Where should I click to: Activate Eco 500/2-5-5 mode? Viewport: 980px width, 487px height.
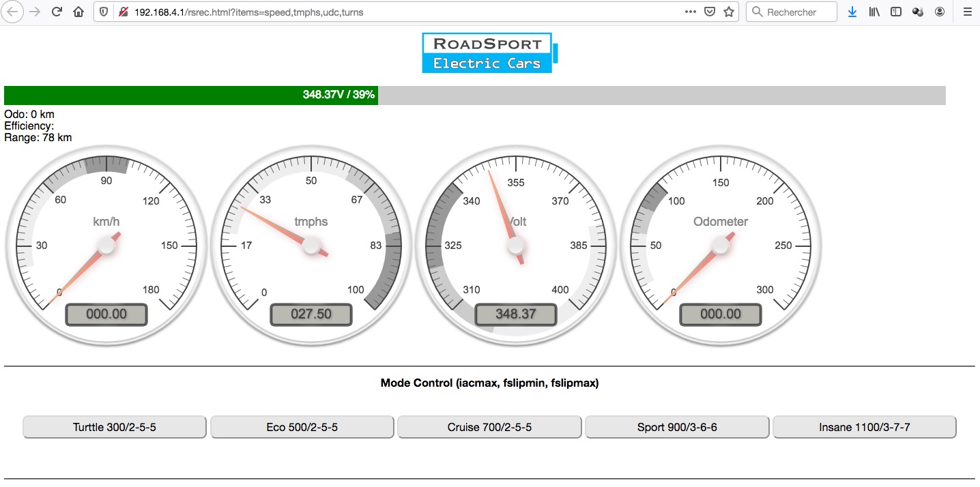(302, 427)
